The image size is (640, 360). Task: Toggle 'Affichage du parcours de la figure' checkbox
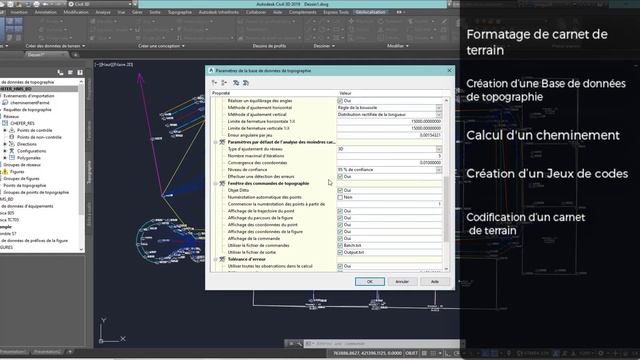(340, 218)
